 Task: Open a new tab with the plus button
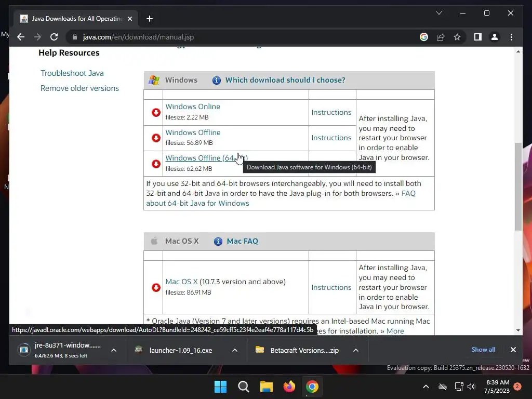(x=150, y=19)
